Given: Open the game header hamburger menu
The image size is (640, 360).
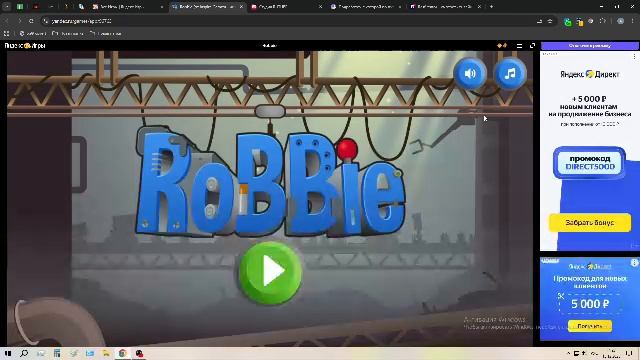Looking at the screenshot, I should tap(519, 46).
